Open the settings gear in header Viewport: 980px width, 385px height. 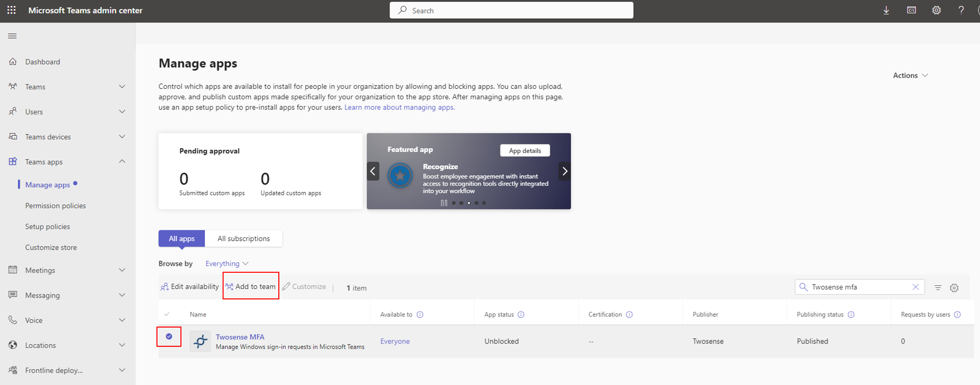click(x=936, y=10)
